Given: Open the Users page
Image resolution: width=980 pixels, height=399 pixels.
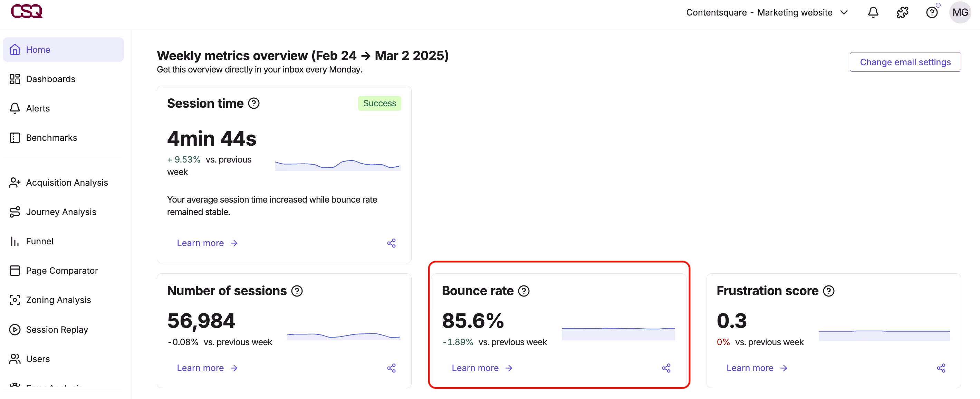Looking at the screenshot, I should point(38,359).
